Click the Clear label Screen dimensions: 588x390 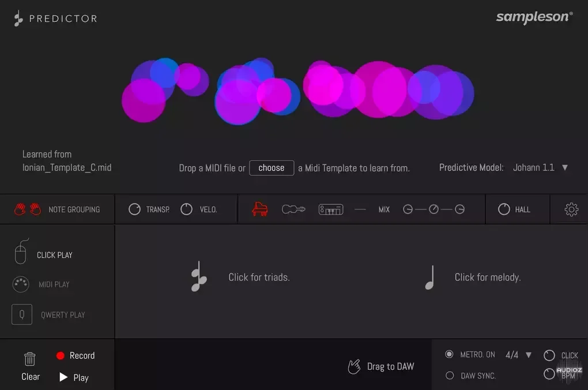coord(31,377)
